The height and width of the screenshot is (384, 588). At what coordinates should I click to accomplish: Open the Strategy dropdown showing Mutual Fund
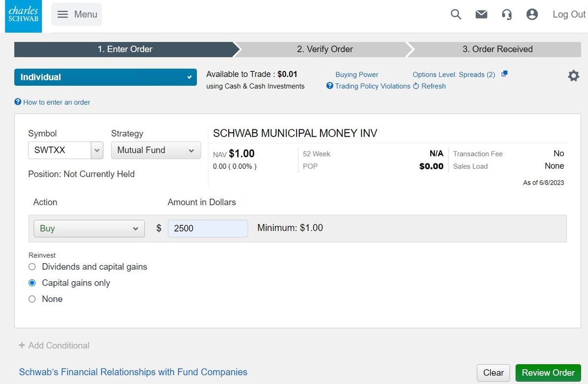[155, 150]
